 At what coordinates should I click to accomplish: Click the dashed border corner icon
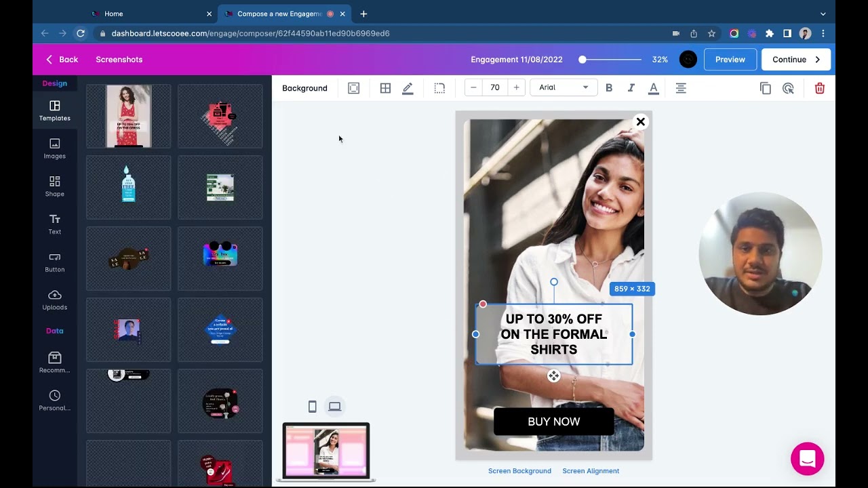439,88
